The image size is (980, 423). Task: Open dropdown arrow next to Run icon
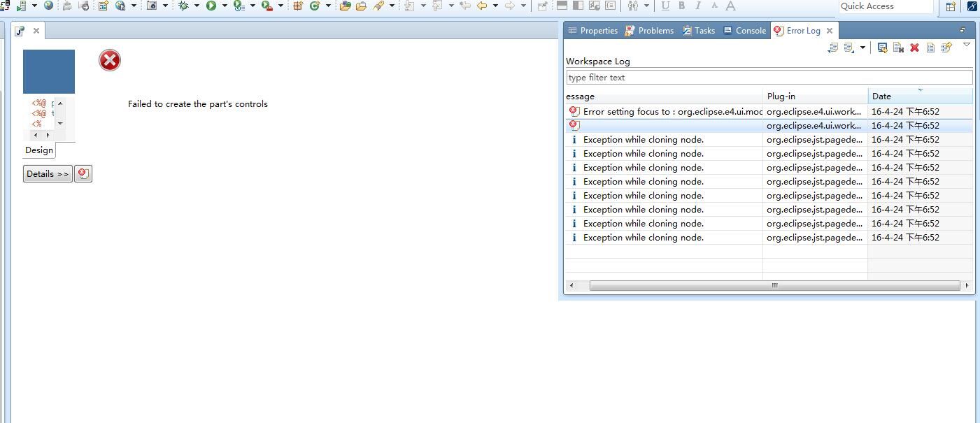pyautogui.click(x=225, y=6)
